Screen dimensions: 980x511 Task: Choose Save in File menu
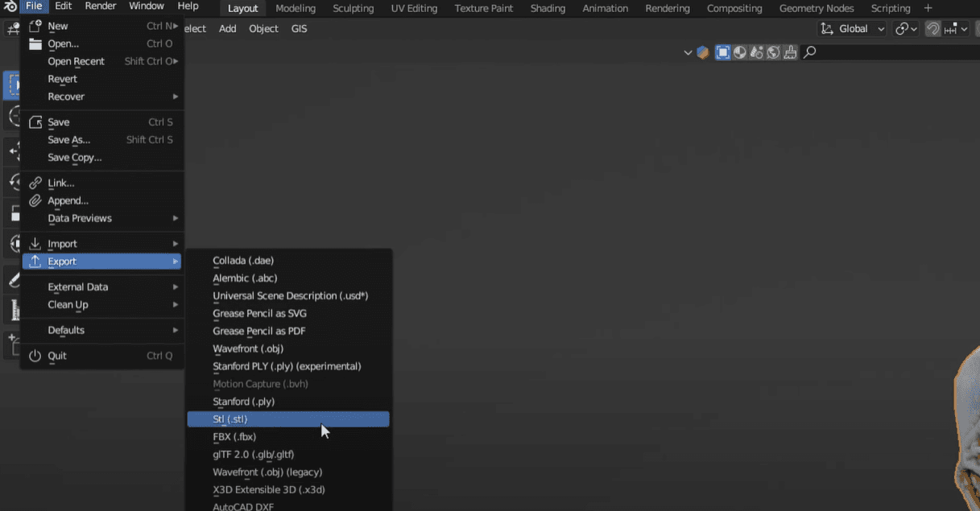point(102,122)
